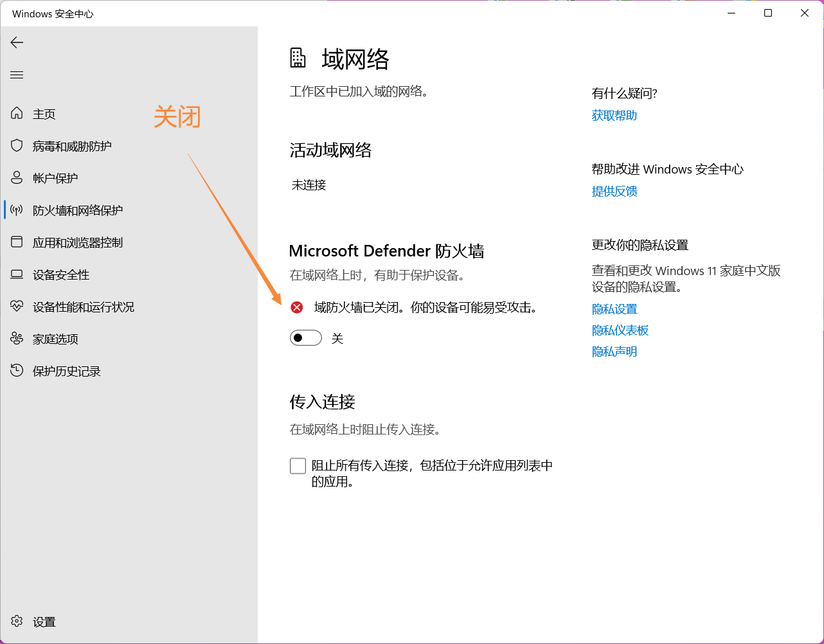Click the 关 label beside the toggle
This screenshot has height=644, width=824.
coord(337,339)
